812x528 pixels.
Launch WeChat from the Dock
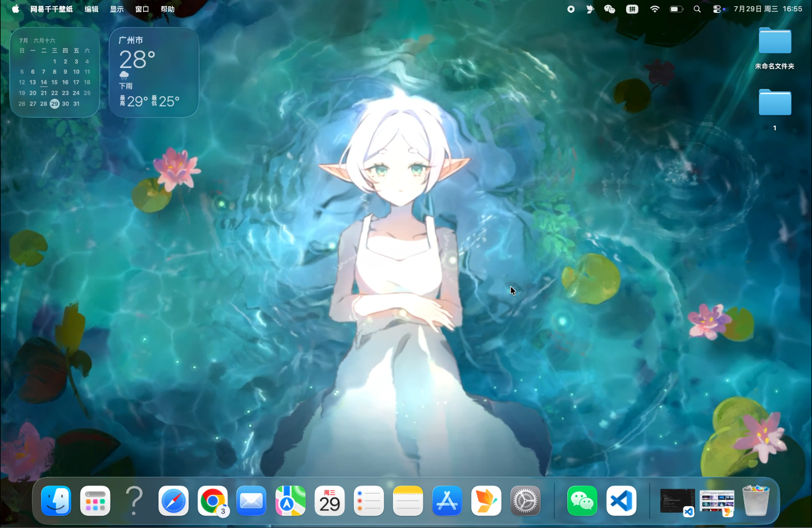582,500
